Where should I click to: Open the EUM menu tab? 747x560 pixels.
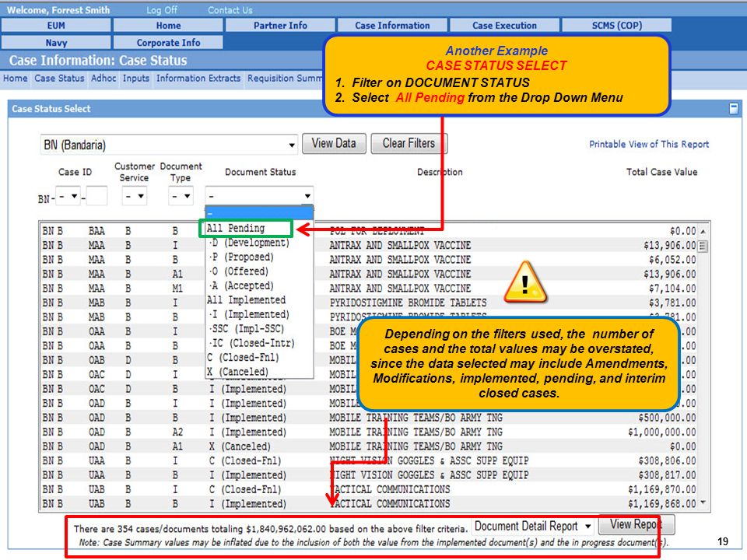coord(56,25)
